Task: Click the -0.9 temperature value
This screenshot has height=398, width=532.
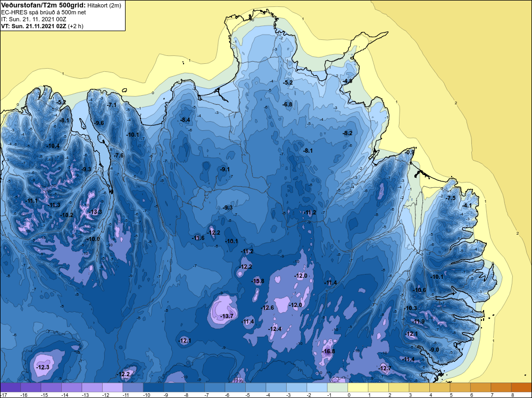Action: tap(410, 152)
